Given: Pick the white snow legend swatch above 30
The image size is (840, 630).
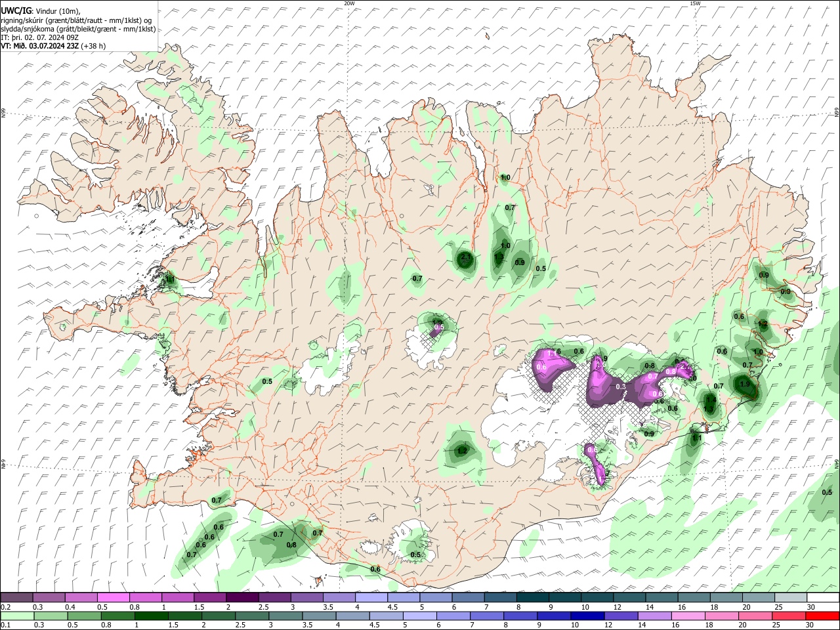Looking at the screenshot, I should click(x=823, y=598).
